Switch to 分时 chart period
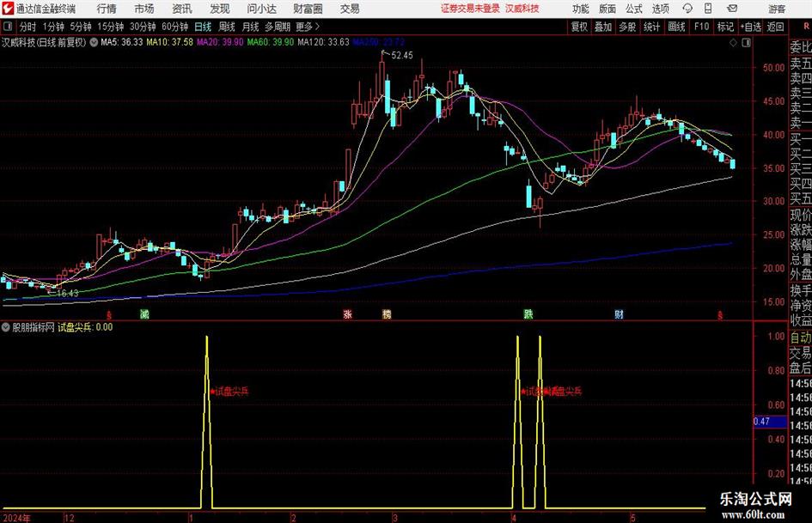Image resolution: width=812 pixels, height=523 pixels. pos(27,27)
